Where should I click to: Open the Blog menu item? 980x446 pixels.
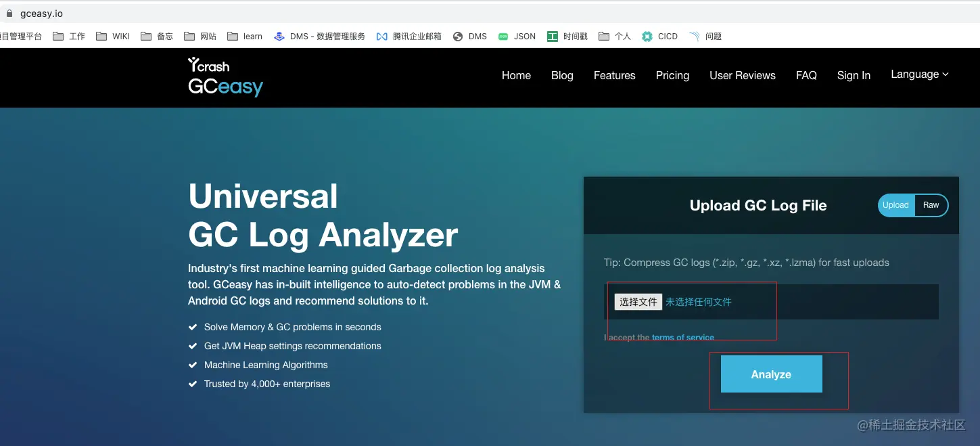pyautogui.click(x=562, y=76)
